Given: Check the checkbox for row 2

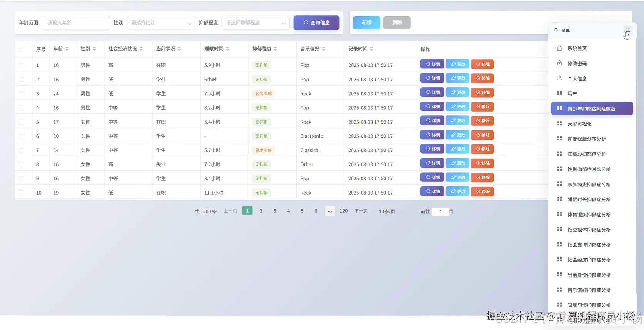Looking at the screenshot, I should [22, 80].
